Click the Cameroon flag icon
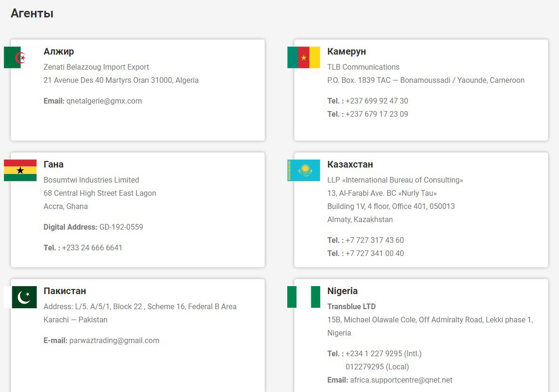 (304, 57)
